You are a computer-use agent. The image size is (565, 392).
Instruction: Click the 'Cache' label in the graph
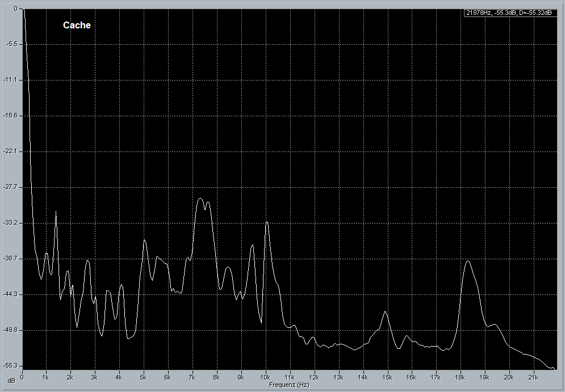pyautogui.click(x=77, y=25)
